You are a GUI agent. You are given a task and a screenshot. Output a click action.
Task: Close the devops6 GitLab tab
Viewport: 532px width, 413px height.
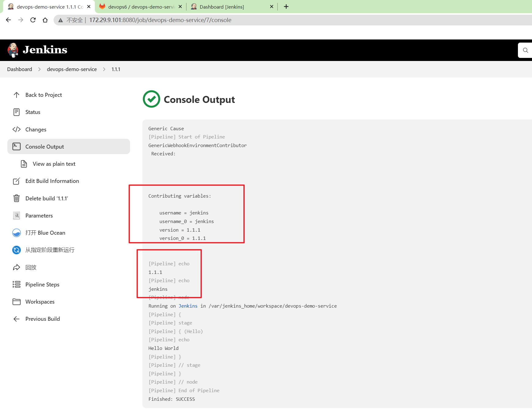(180, 6)
